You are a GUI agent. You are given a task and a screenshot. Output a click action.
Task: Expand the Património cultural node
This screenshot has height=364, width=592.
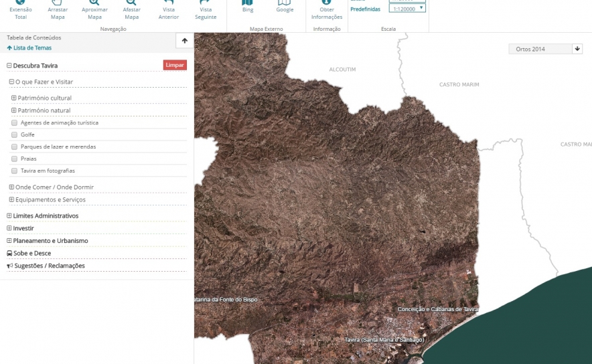(x=13, y=98)
